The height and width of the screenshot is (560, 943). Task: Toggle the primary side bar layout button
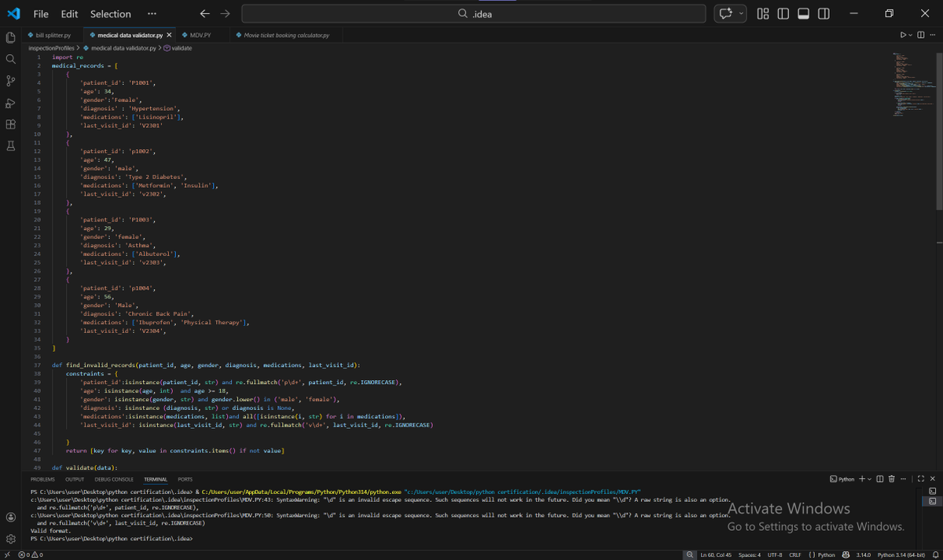(x=783, y=14)
